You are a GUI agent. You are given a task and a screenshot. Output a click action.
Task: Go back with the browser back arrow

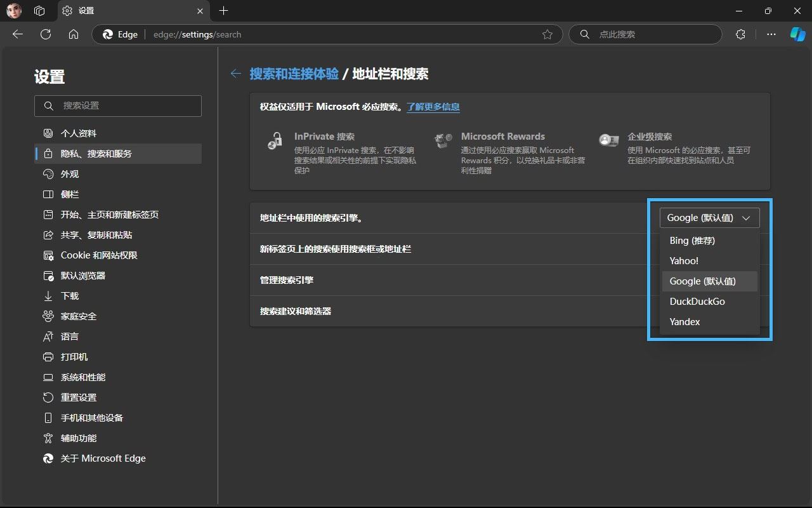pos(18,34)
